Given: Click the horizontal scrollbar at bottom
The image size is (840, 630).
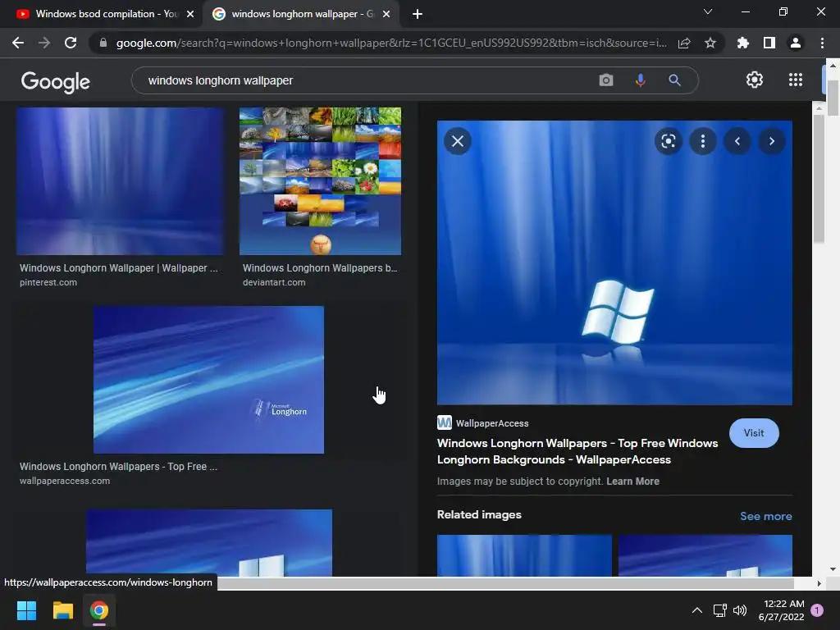Looking at the screenshot, I should pos(505,583).
